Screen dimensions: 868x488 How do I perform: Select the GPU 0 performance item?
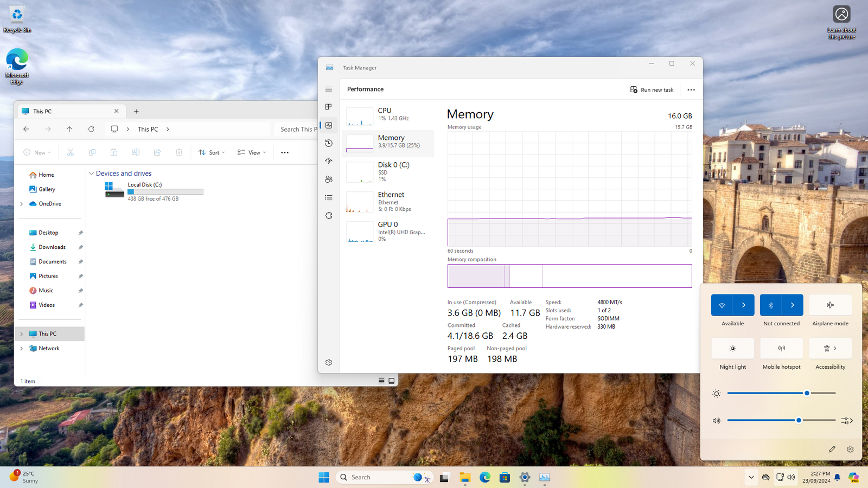pos(388,231)
